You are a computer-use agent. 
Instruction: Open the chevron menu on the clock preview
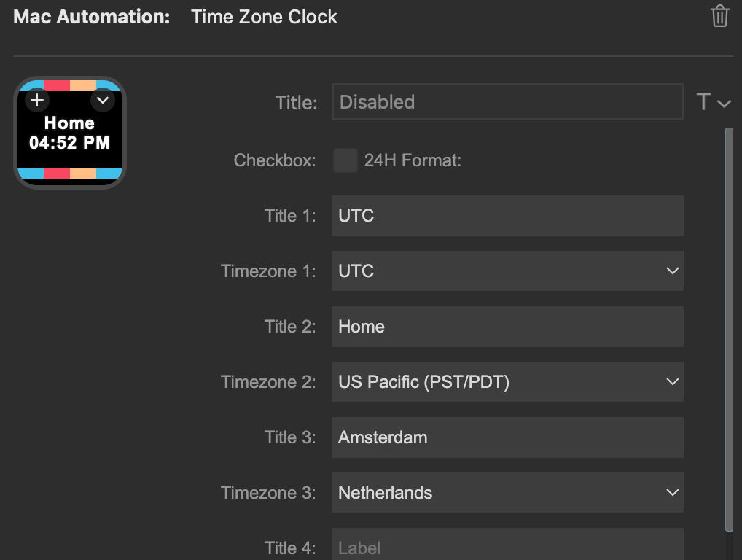(103, 100)
